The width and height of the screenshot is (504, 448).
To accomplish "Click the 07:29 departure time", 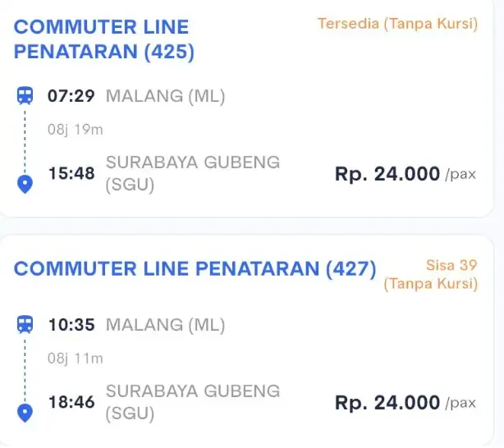I will (x=71, y=96).
